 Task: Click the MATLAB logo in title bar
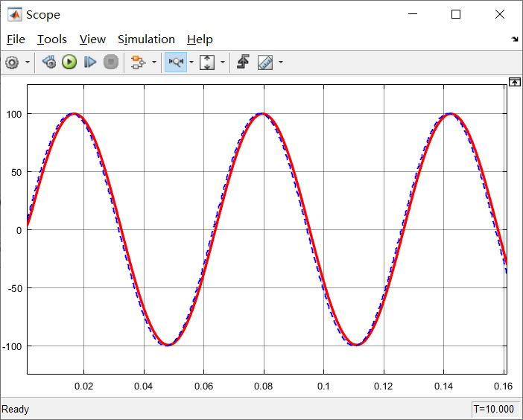pos(15,14)
